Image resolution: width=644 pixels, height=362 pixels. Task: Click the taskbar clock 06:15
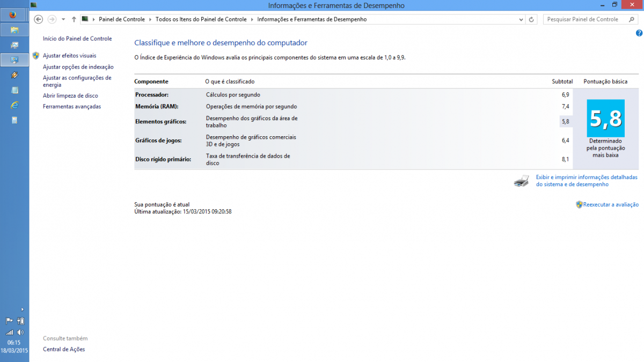coord(14,342)
